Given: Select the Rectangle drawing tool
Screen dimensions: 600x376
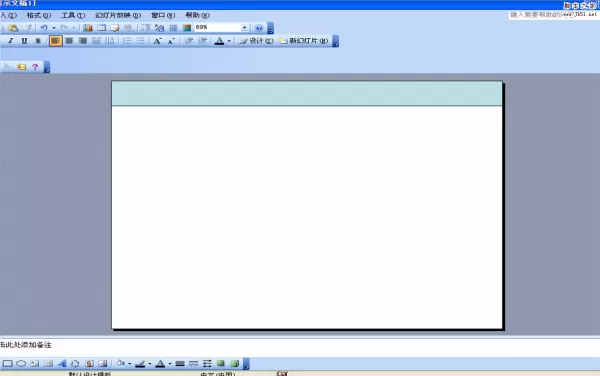Looking at the screenshot, I should (8, 364).
